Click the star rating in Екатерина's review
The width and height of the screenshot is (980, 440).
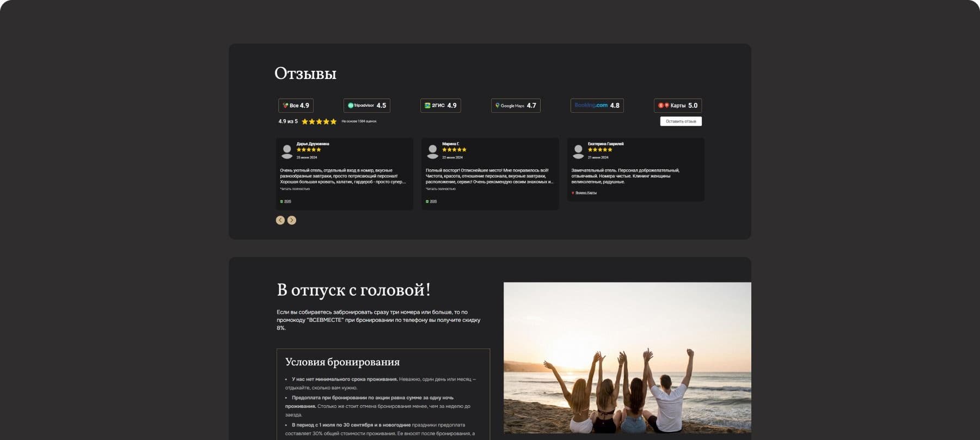click(x=600, y=149)
